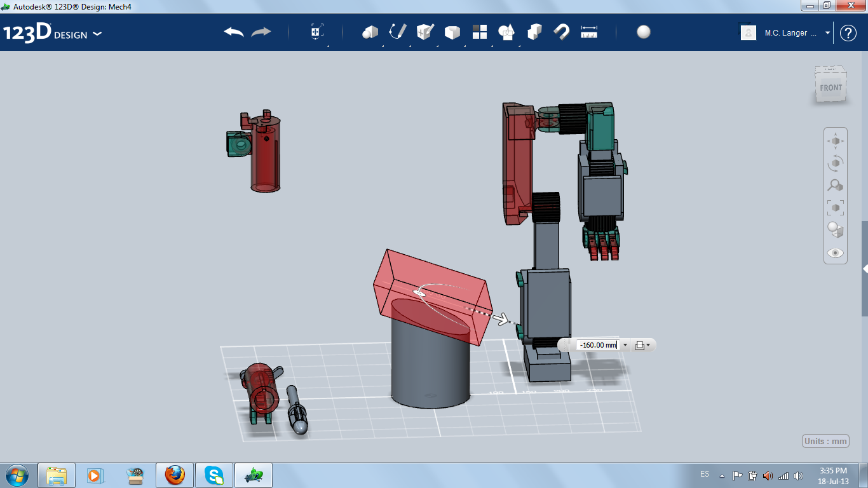Select the Transform tool in the toolbar
Image resolution: width=868 pixels, height=488 pixels.
point(316,32)
